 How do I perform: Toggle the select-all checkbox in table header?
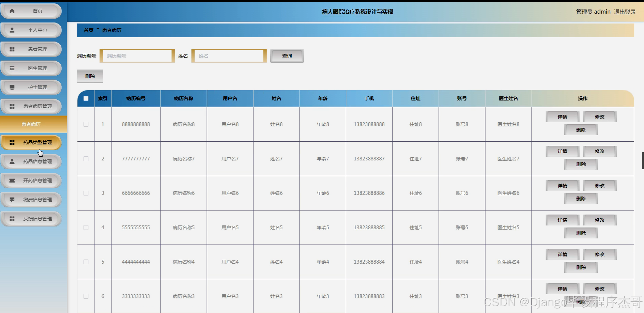[x=86, y=98]
